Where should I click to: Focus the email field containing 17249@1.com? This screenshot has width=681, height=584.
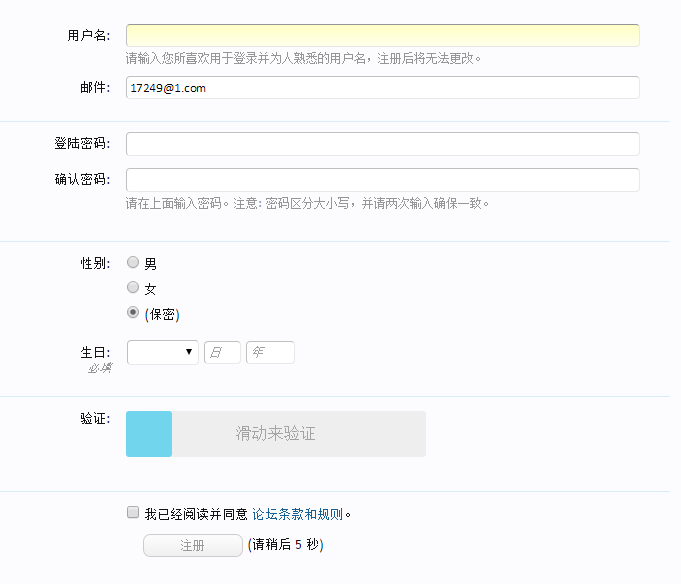point(382,88)
